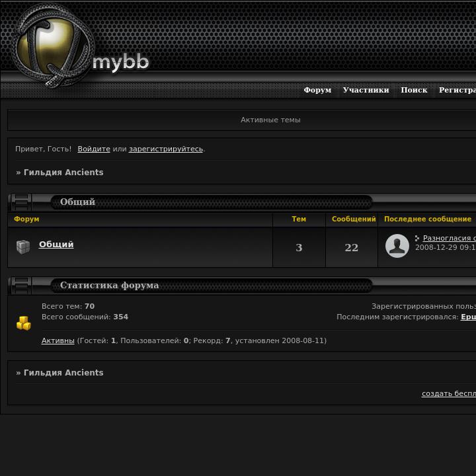The image size is (476, 476).
Task: Open the Форум menu item
Action: (317, 90)
